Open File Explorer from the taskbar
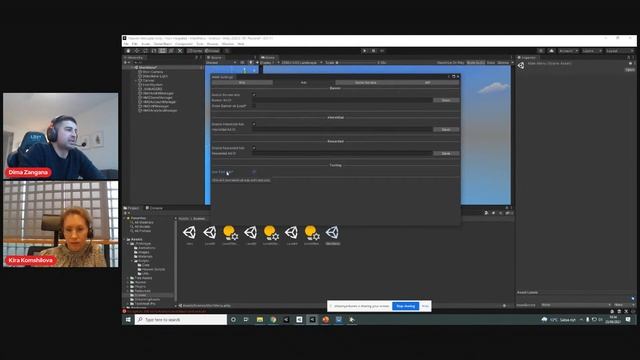 click(x=260, y=320)
